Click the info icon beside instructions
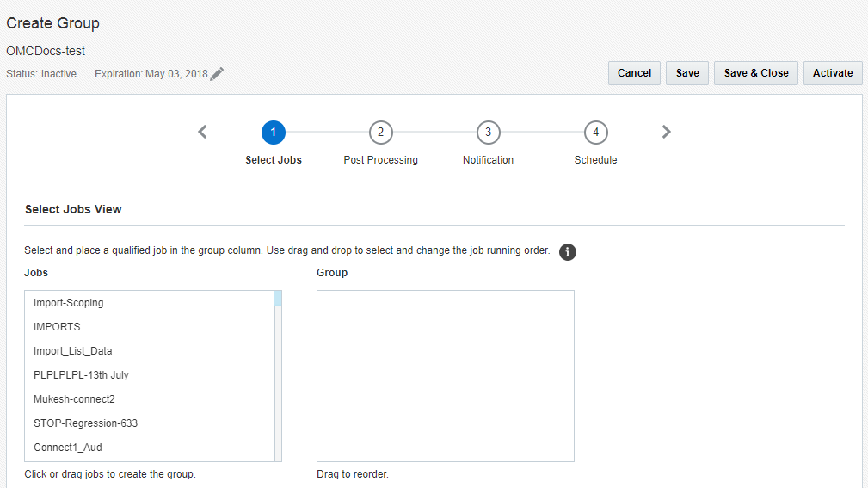Screen dimensions: 868x488 coord(567,252)
